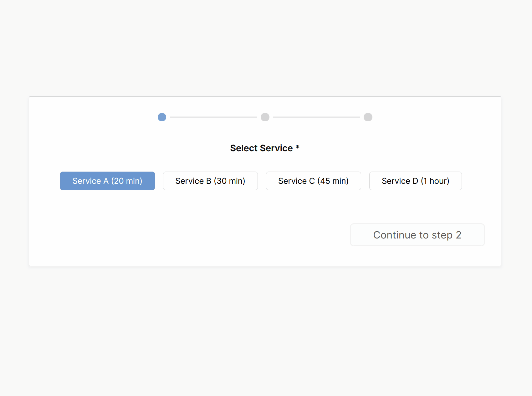532x396 pixels.
Task: Switch selection to the 30 min service
Action: [x=210, y=181]
